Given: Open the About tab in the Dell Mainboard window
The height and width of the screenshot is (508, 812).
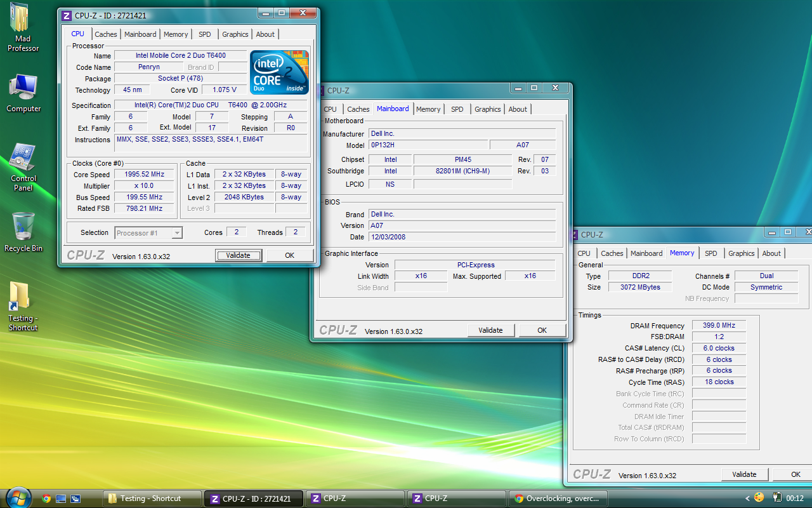Looking at the screenshot, I should (518, 109).
